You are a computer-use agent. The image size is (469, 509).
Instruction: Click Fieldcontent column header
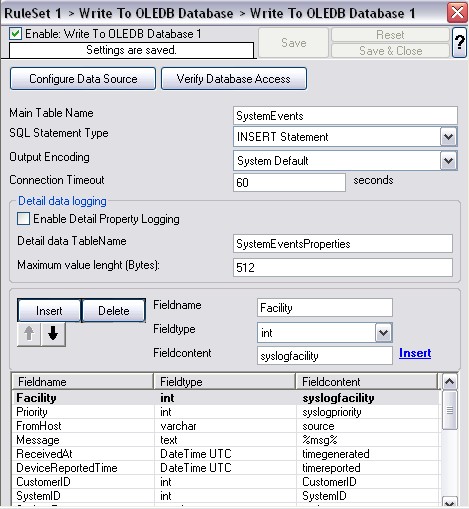366,382
